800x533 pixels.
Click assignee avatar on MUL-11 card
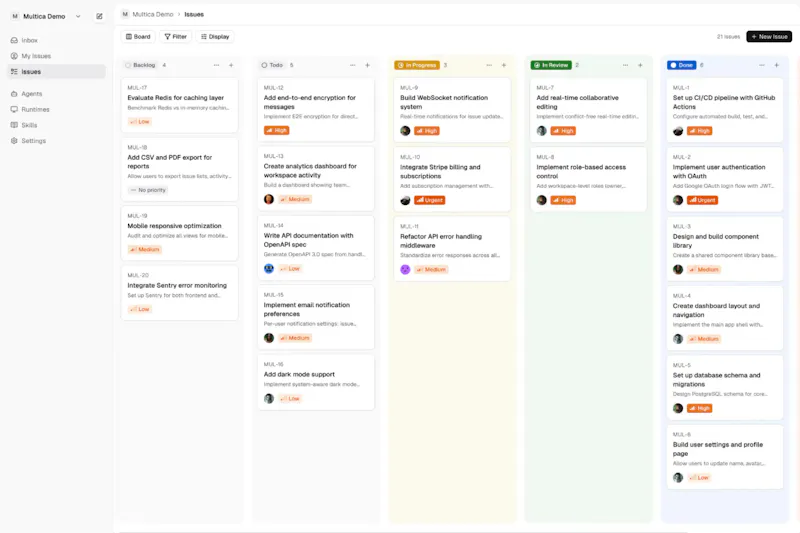pos(405,269)
